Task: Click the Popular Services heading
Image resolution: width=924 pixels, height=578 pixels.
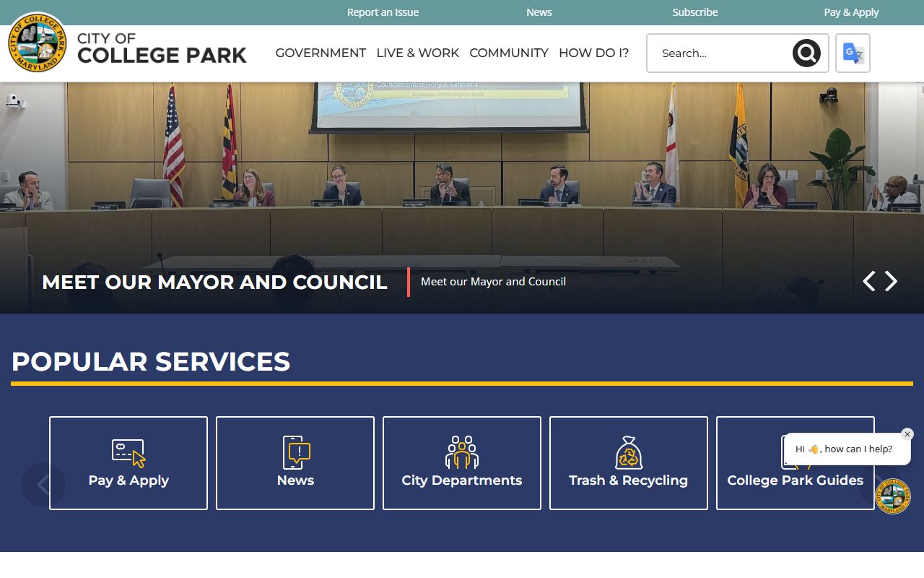Action: 151,361
